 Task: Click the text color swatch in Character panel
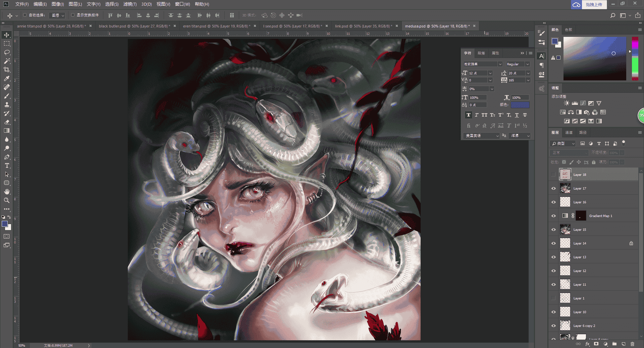click(520, 105)
